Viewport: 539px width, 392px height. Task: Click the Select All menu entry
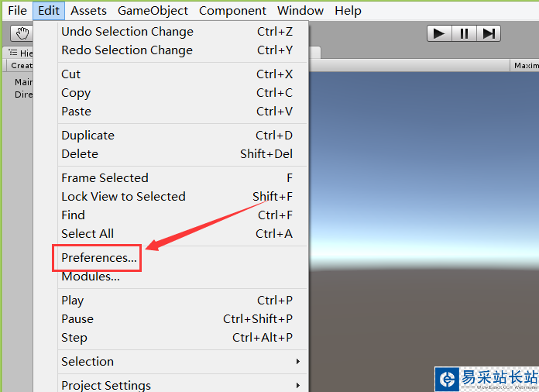click(88, 234)
